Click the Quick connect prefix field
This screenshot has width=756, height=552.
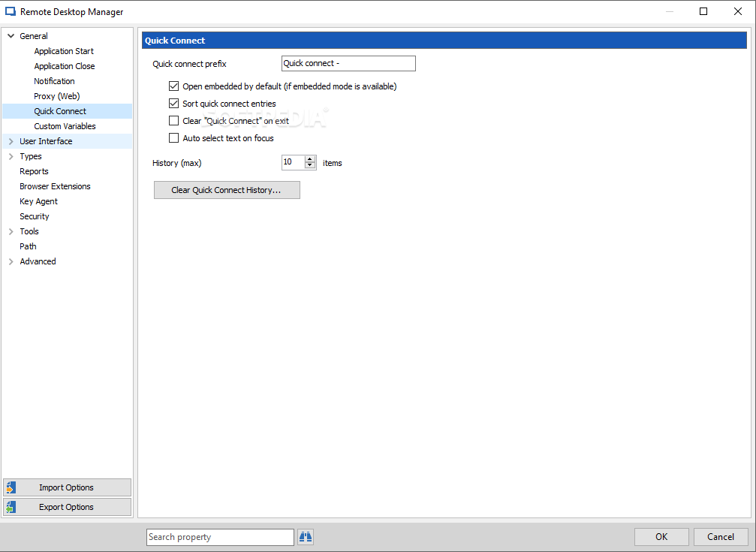pyautogui.click(x=348, y=63)
